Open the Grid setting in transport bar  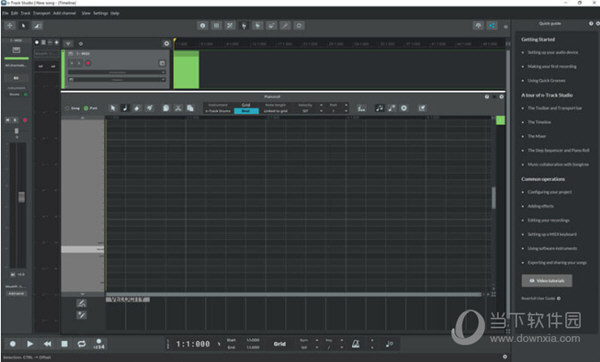(280, 344)
